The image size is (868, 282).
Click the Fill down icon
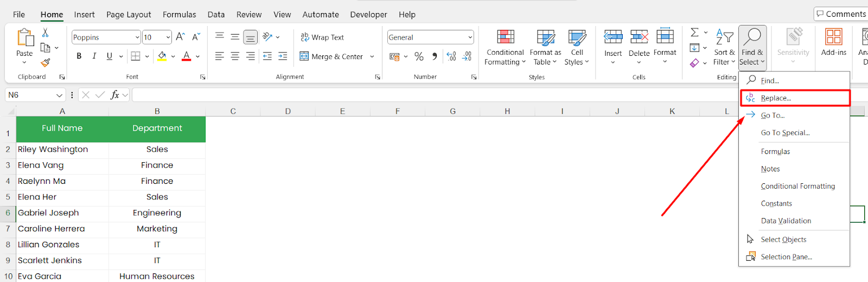point(694,48)
